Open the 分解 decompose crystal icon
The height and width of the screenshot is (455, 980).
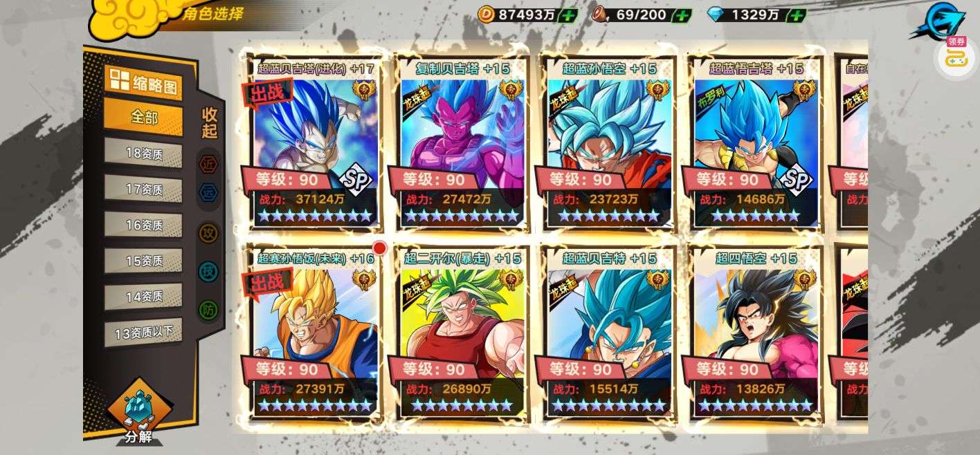(139, 414)
